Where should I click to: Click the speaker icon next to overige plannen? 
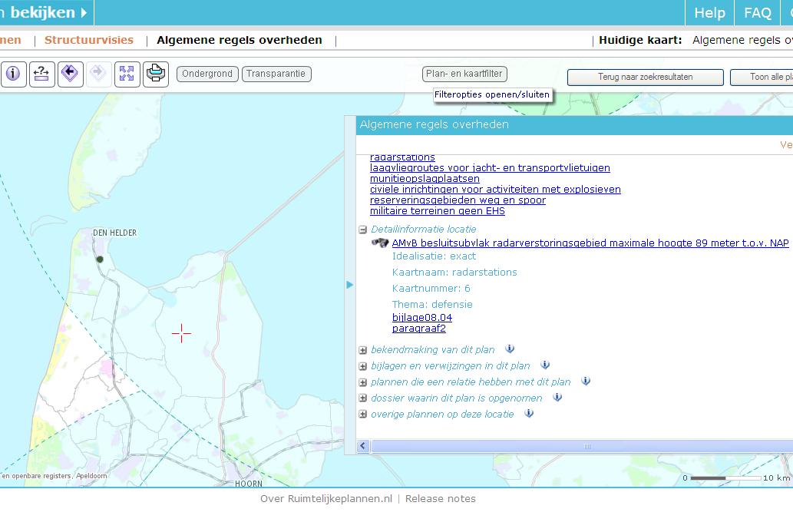[527, 413]
